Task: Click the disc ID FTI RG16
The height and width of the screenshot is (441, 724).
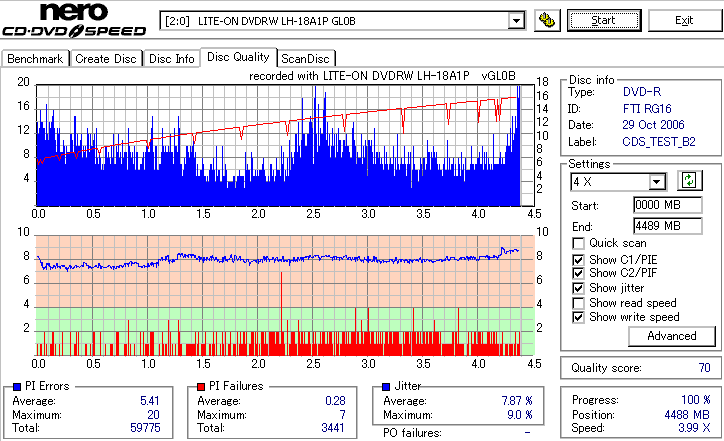Action: [x=647, y=109]
